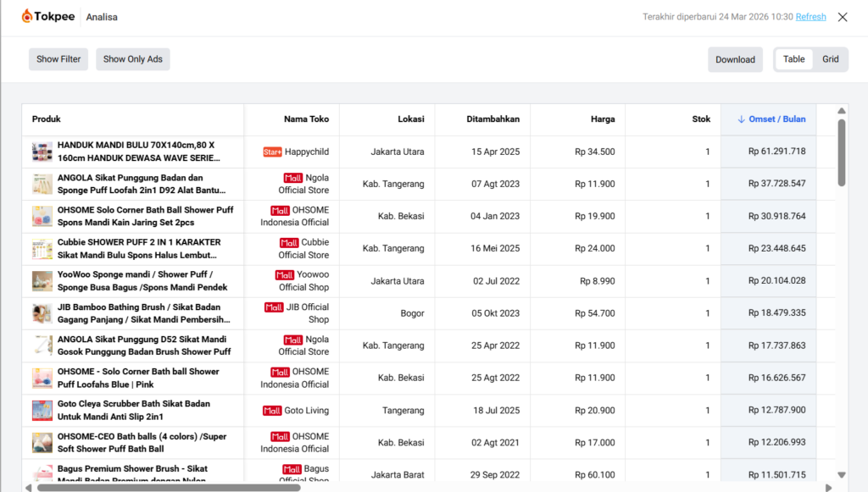Expand the Show Filter panel
The image size is (868, 492).
pyautogui.click(x=58, y=59)
